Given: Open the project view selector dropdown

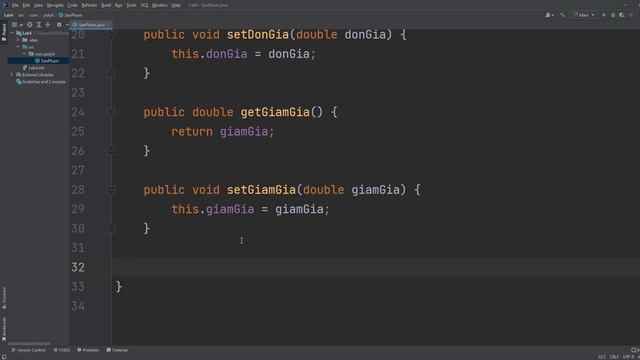Looking at the screenshot, I should 17,25.
